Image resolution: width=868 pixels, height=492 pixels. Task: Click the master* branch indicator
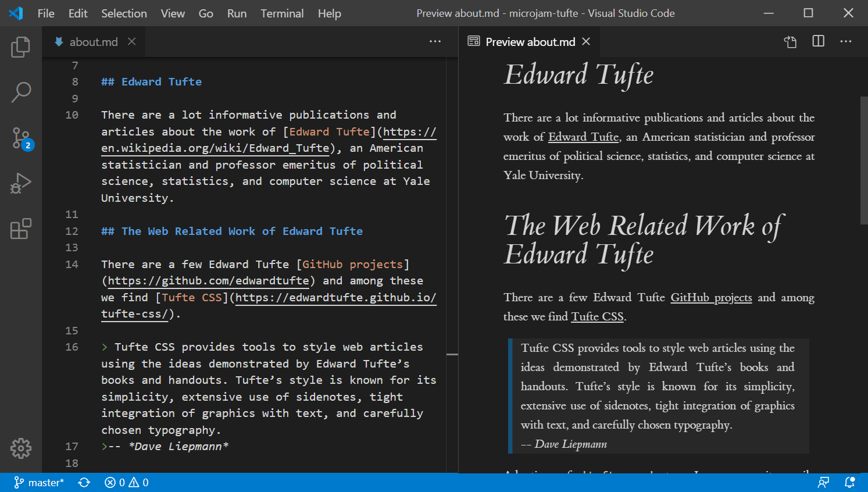[x=39, y=482]
